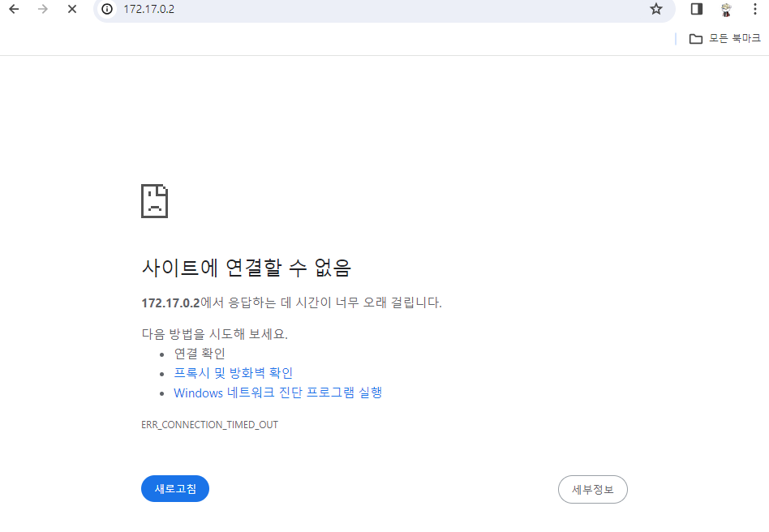Click the 다음 방법을 시도해 보세요 text
Screen dimensions: 769x532
(x=214, y=334)
